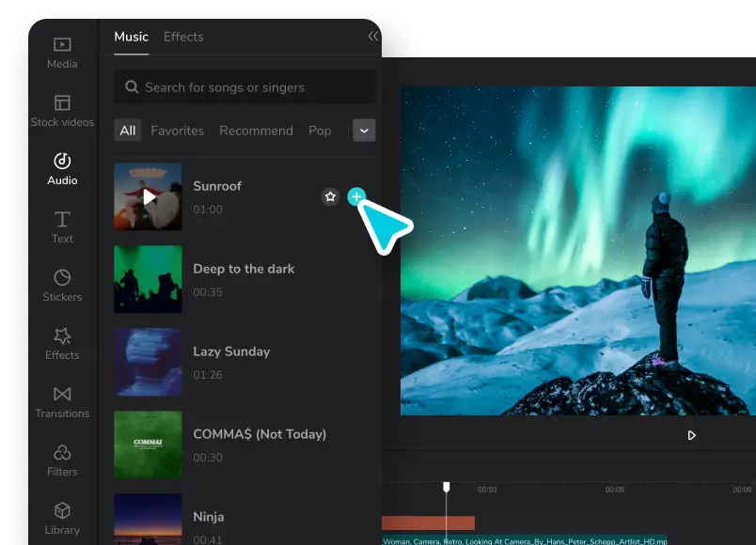
Task: Click the Deep to the dark title
Action: click(244, 269)
